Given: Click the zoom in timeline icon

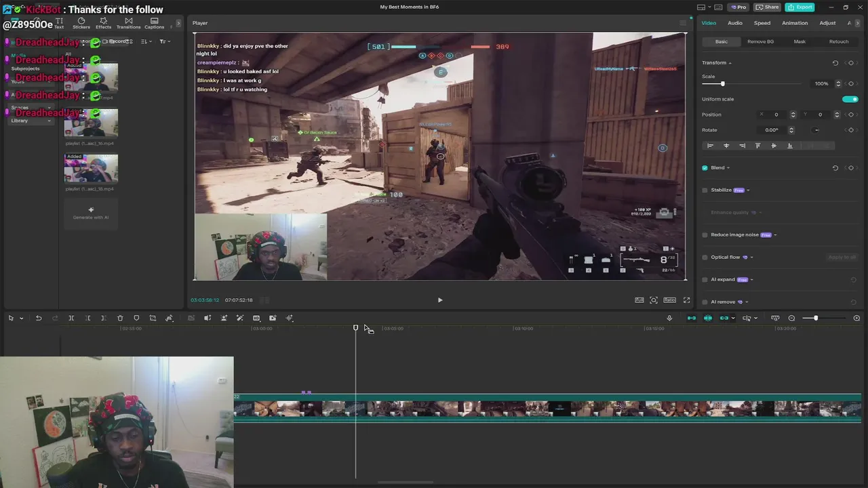Looking at the screenshot, I should pyautogui.click(x=856, y=318).
